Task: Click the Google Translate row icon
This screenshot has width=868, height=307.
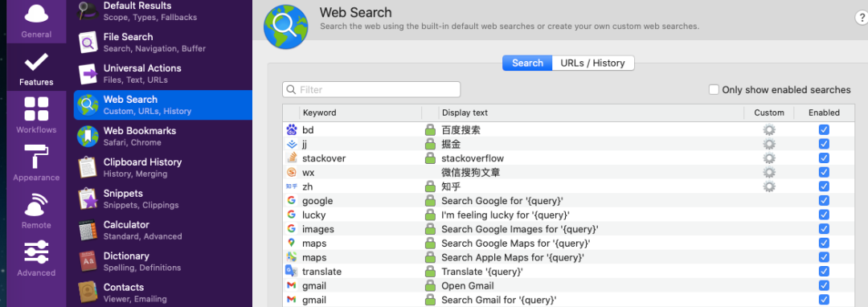Action: coord(292,272)
